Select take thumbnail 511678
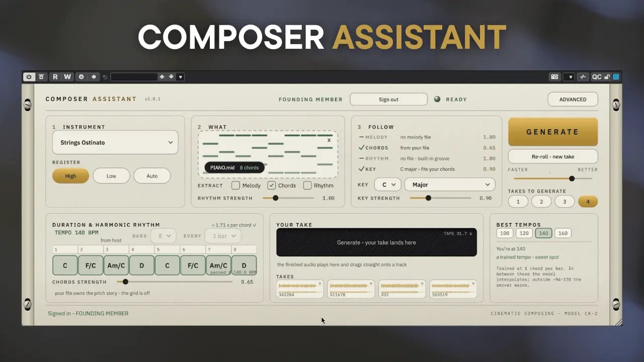The height and width of the screenshot is (362, 644). [x=351, y=289]
